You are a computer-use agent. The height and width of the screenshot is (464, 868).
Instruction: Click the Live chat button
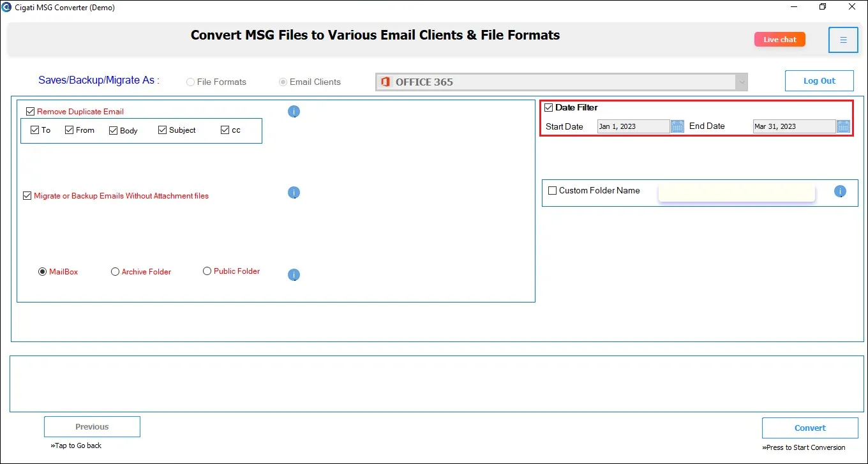[x=780, y=40]
